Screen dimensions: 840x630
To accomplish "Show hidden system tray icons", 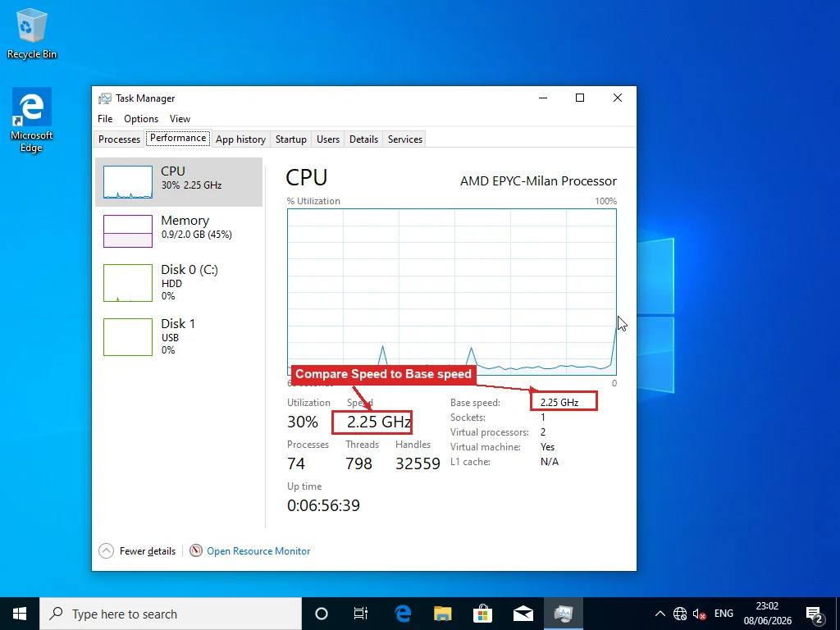I will (x=660, y=614).
